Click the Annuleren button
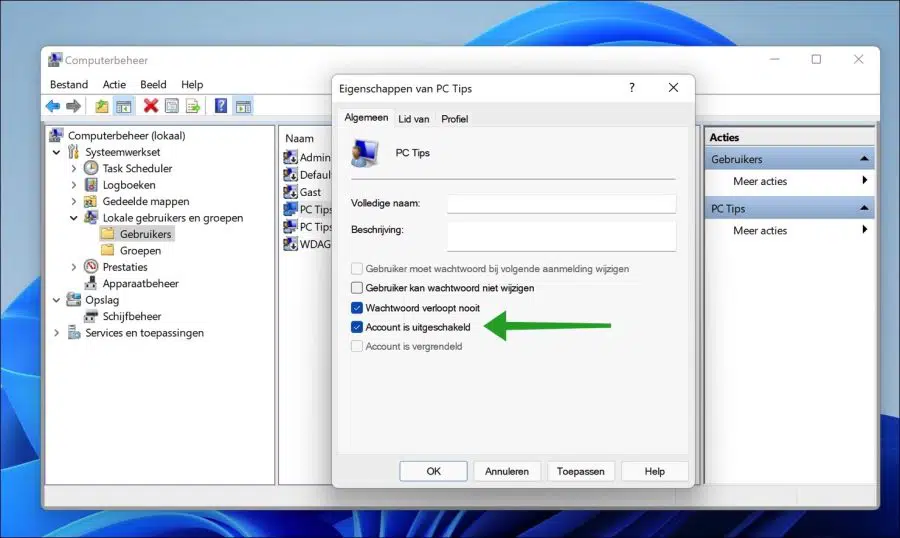Viewport: 900px width, 538px height. point(507,471)
